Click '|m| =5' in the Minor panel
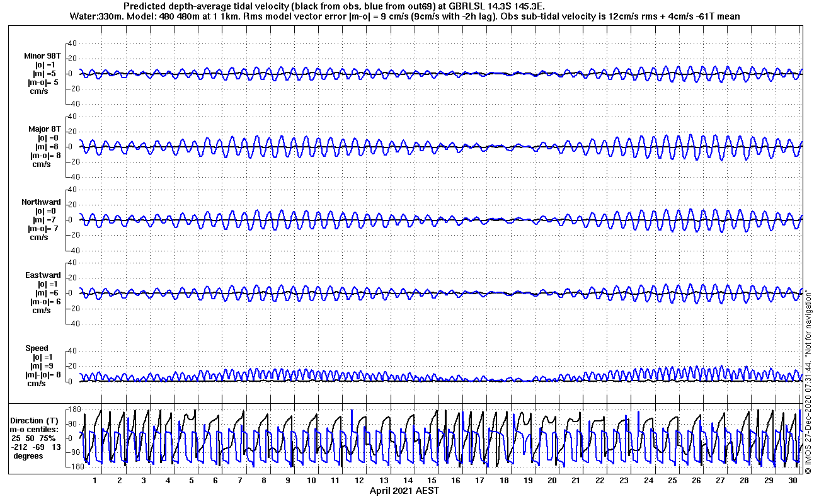 (x=45, y=74)
